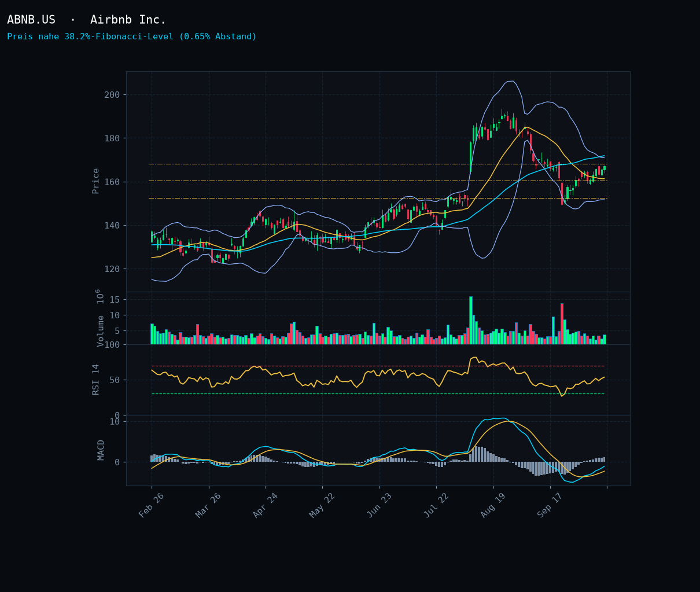This screenshot has height=592, width=700.
Task: Select the 15 tick on the Volume axis
Action: [x=115, y=300]
